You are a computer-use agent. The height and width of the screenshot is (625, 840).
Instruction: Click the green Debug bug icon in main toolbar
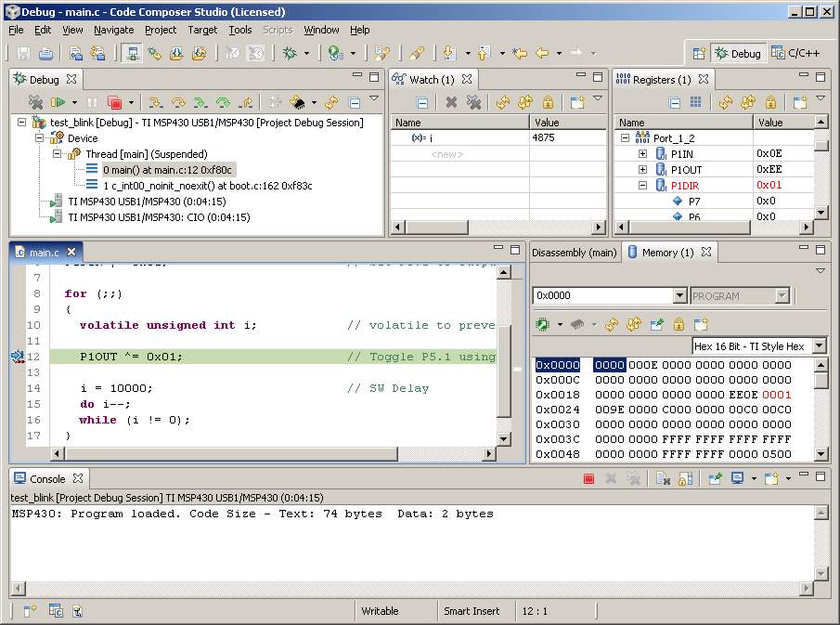290,53
